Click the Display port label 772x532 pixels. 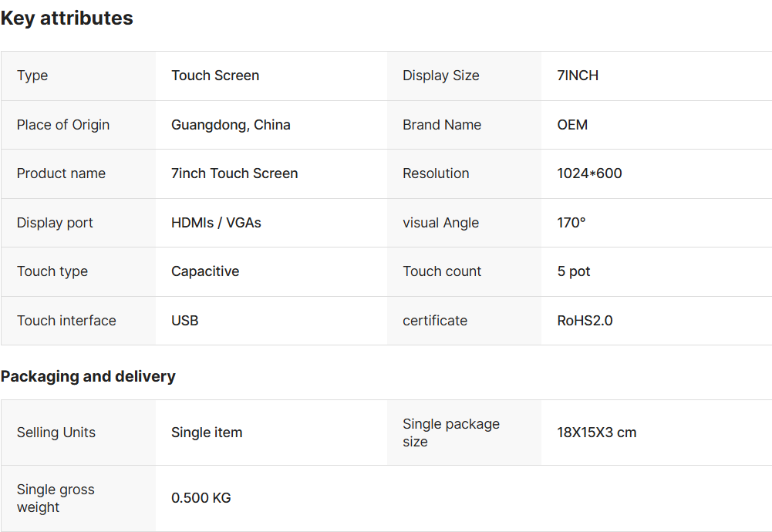coord(55,223)
